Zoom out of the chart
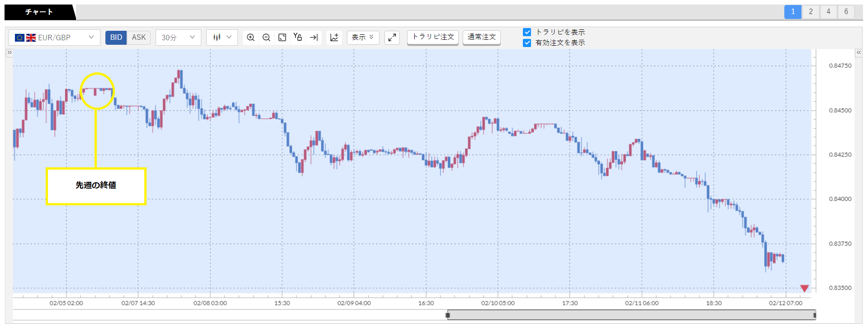This screenshot has width=868, height=327. (266, 38)
